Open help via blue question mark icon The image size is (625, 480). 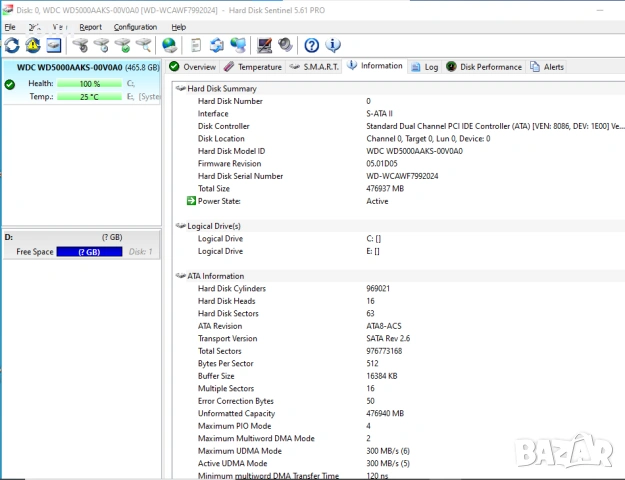[x=312, y=45]
